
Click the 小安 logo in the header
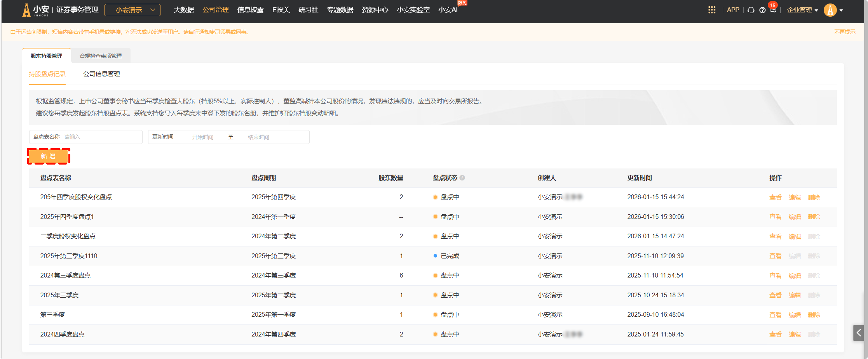[x=36, y=10]
